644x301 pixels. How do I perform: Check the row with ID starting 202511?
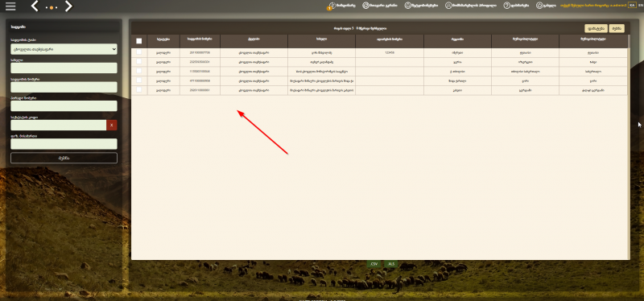coord(138,90)
